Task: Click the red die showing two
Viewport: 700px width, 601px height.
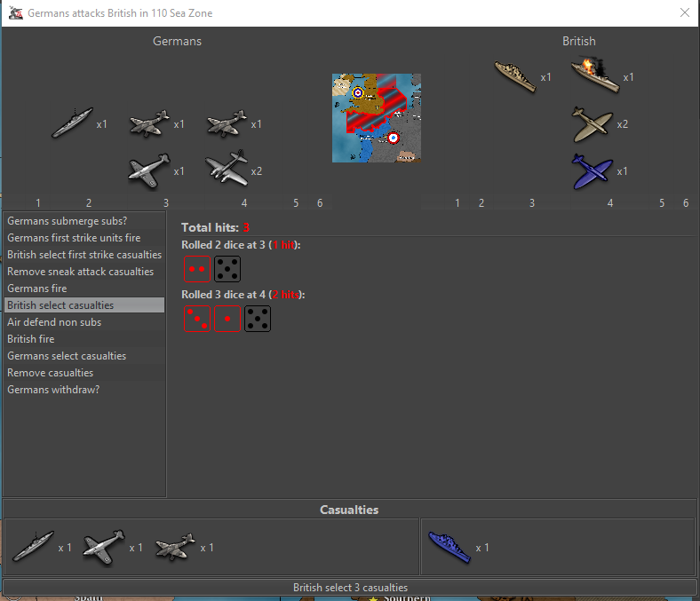Action: tap(197, 268)
